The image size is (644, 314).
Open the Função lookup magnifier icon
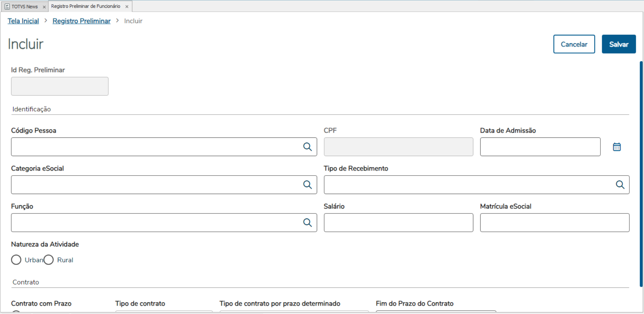point(307,223)
